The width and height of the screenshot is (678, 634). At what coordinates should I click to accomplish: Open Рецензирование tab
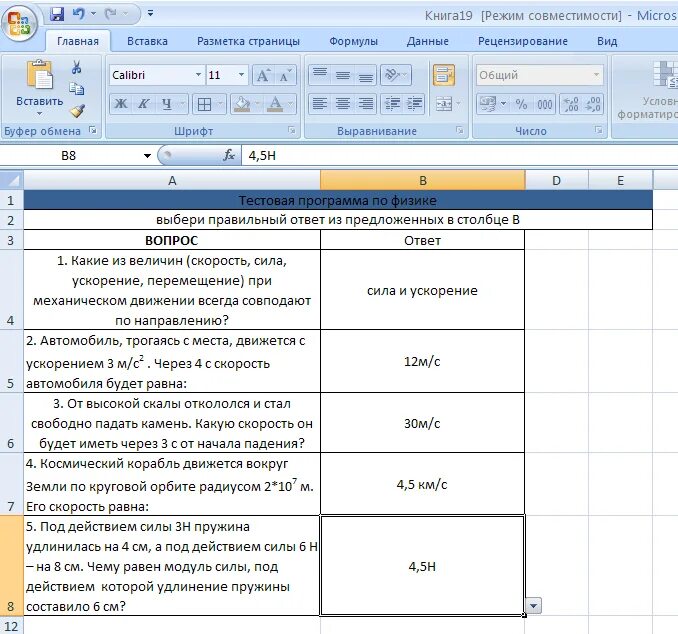tap(522, 41)
